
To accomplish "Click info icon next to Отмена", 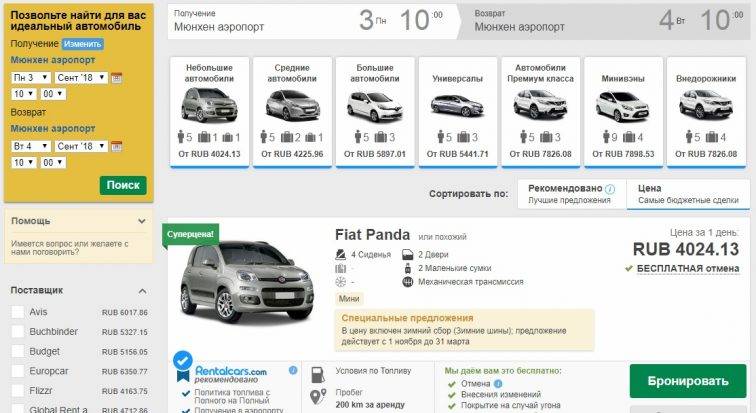I will (498, 384).
